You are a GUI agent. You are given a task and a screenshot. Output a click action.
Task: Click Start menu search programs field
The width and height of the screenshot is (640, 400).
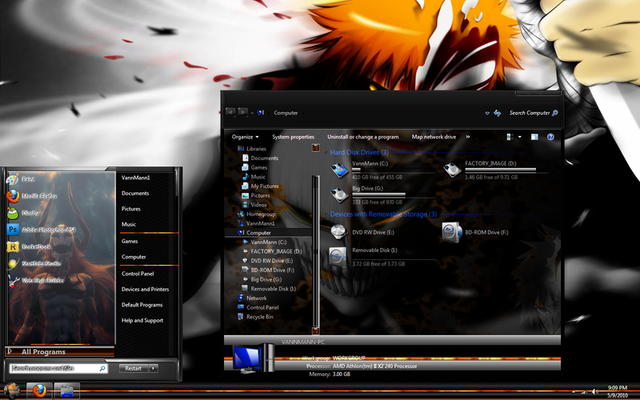58,368
